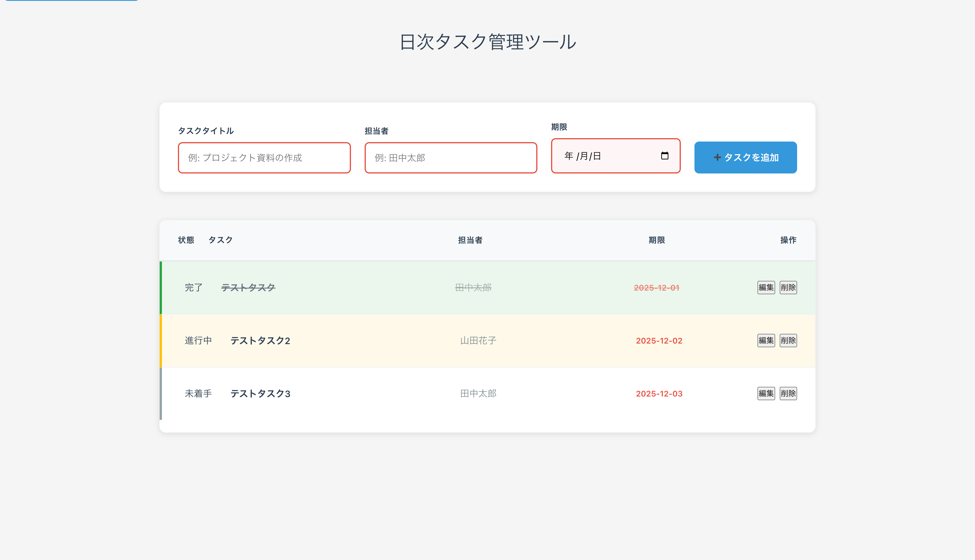This screenshot has height=560, width=975.
Task: Open edit for テストタスク3
Action: coord(766,393)
